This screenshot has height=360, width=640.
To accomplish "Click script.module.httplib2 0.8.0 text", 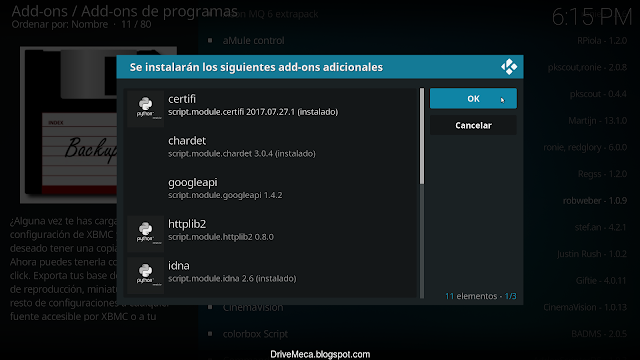I will point(221,237).
